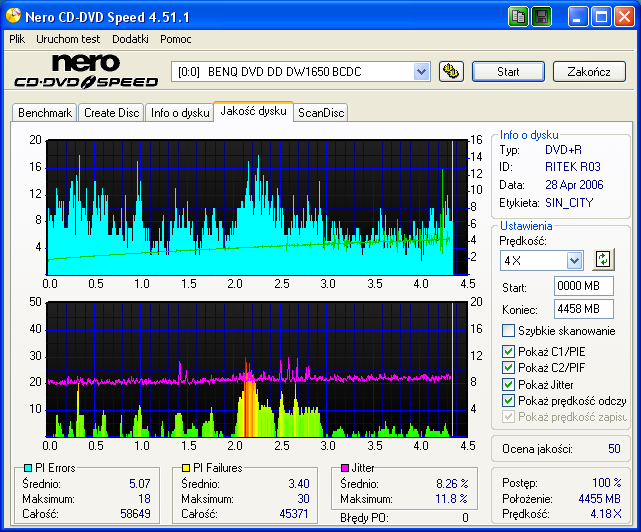Click the Jitter Maksimum value 11.8 %

[x=451, y=499]
